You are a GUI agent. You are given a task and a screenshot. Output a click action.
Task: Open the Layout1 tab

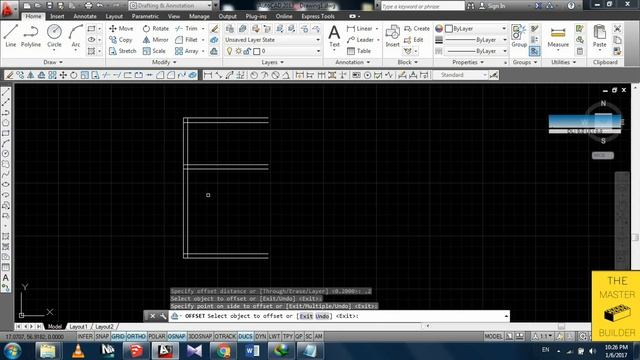click(x=78, y=327)
